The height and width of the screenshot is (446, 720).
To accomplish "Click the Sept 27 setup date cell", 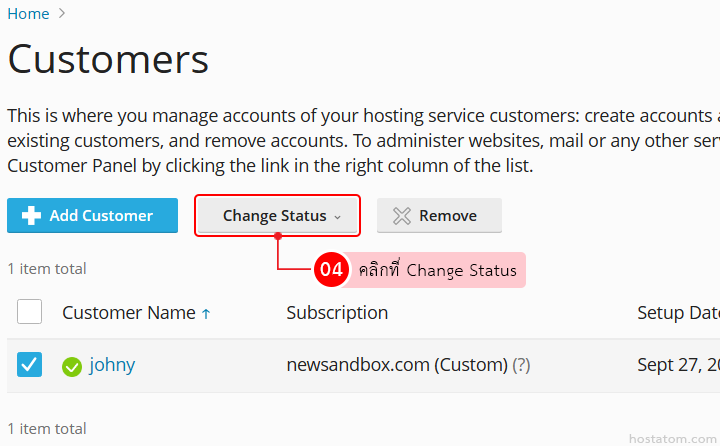I will [x=677, y=366].
